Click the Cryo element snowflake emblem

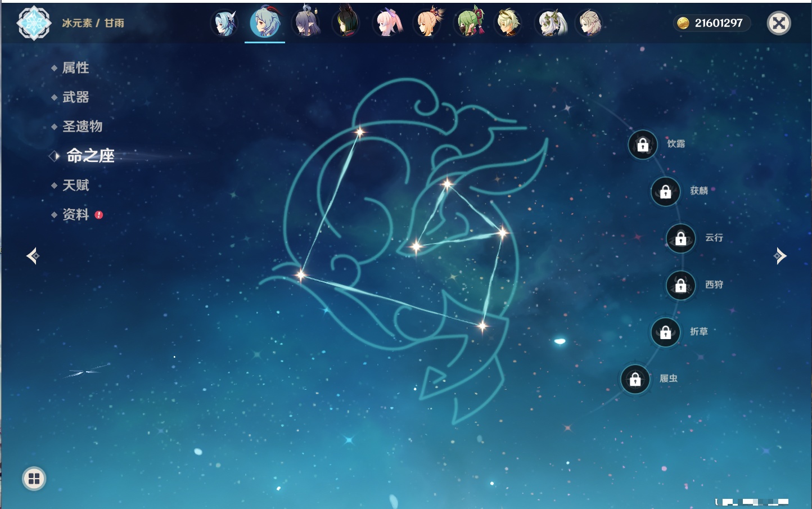tap(34, 23)
